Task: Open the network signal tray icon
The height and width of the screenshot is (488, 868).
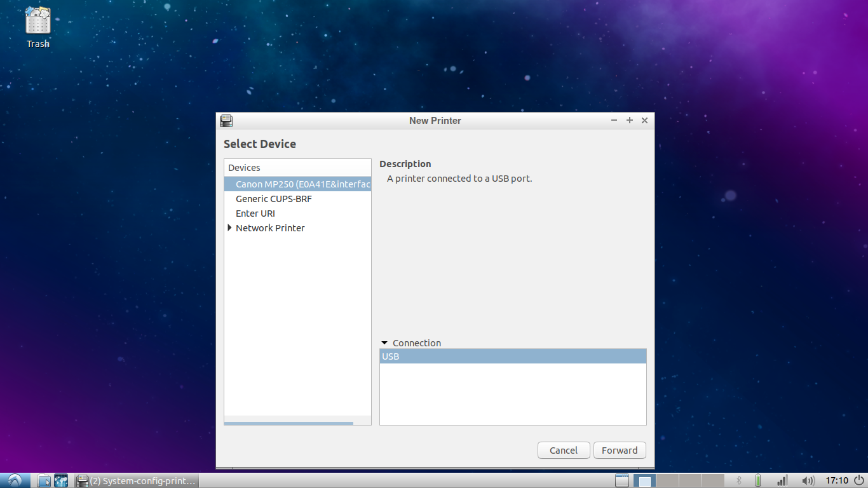Action: coord(783,481)
